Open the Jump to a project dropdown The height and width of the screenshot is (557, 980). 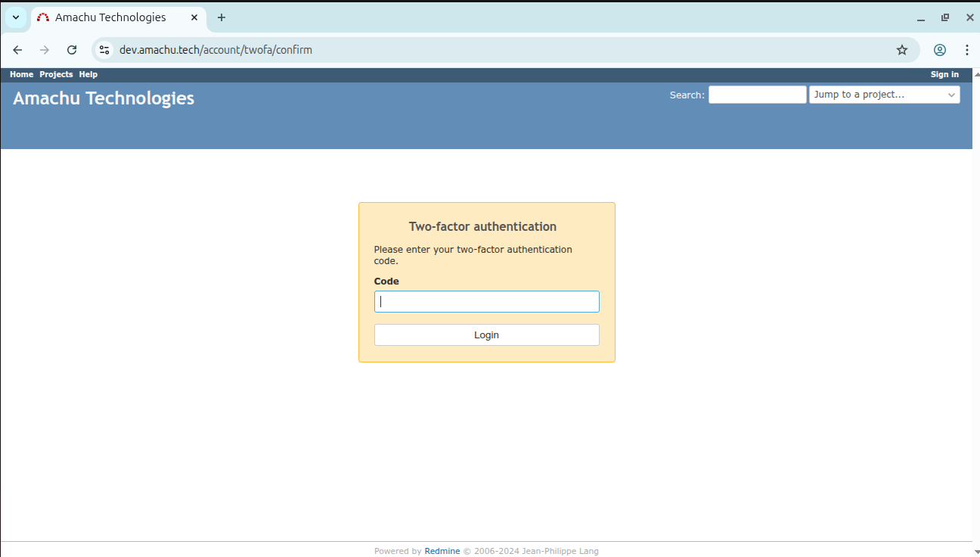coord(884,95)
